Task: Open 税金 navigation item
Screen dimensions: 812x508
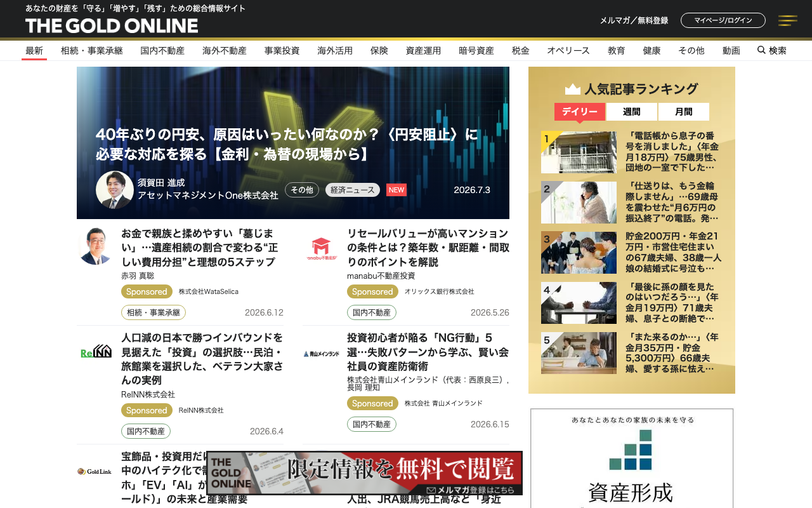Action: (521, 51)
